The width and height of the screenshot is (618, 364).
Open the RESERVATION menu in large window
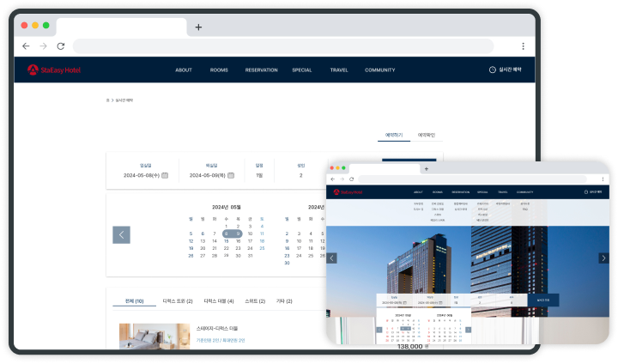261,70
